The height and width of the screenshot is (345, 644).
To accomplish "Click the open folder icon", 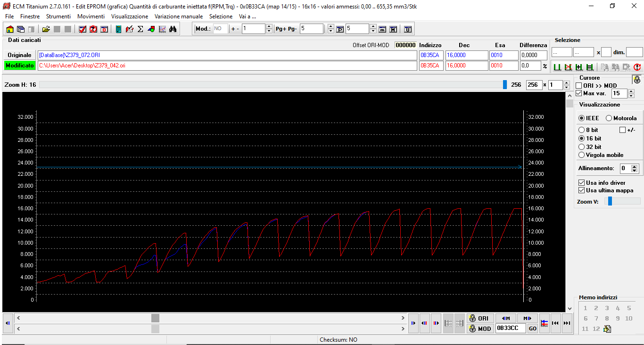I will pyautogui.click(x=46, y=29).
